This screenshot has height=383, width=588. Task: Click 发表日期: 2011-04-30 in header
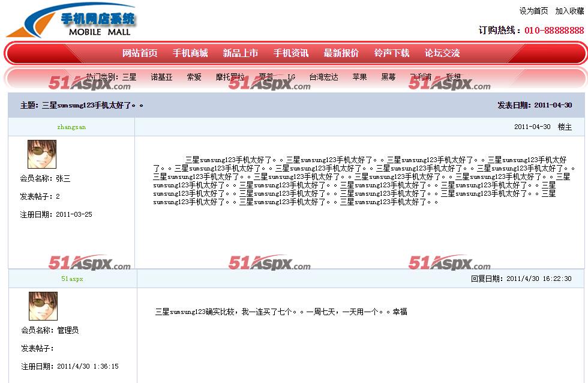pyautogui.click(x=535, y=105)
